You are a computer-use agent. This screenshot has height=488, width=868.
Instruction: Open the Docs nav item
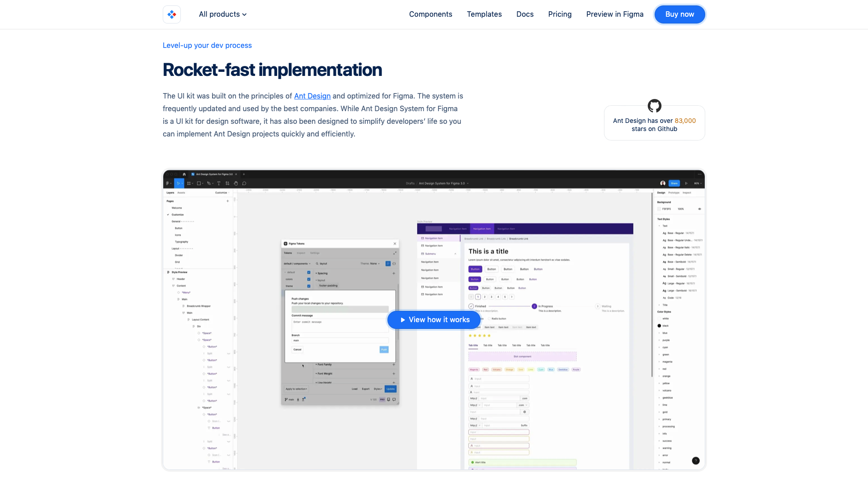click(x=525, y=14)
